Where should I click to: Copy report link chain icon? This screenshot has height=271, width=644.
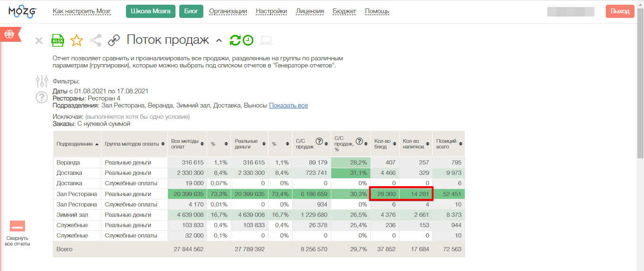tap(114, 41)
